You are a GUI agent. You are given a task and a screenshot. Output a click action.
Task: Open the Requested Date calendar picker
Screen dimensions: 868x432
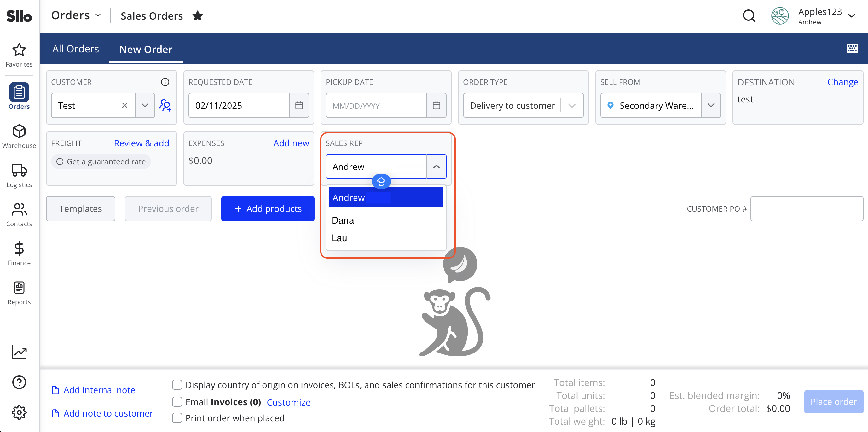pos(299,106)
